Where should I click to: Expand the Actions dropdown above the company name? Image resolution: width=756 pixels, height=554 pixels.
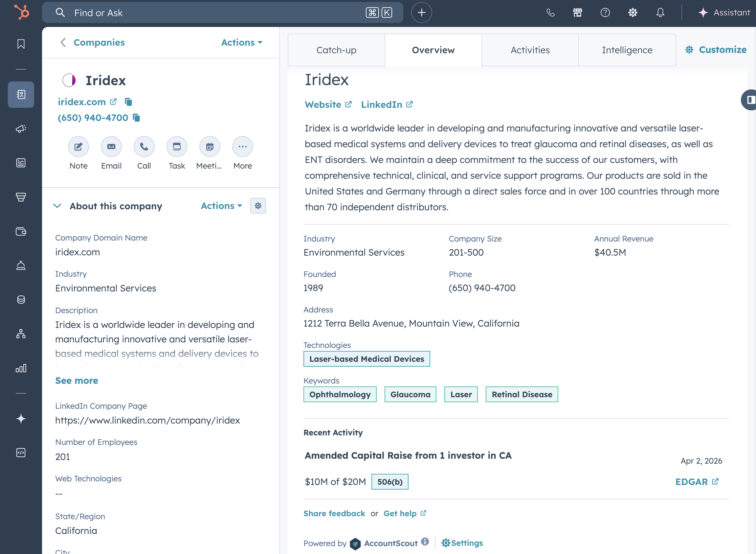pyautogui.click(x=241, y=42)
